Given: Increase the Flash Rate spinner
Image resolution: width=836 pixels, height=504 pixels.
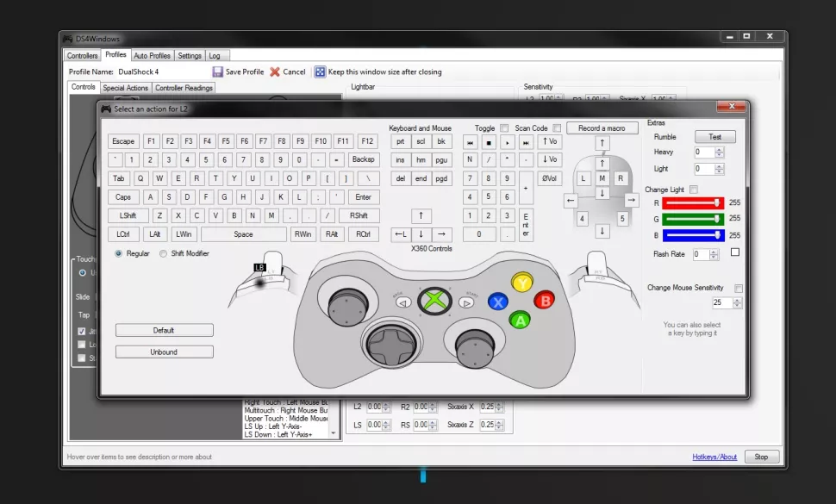Looking at the screenshot, I should [x=714, y=251].
